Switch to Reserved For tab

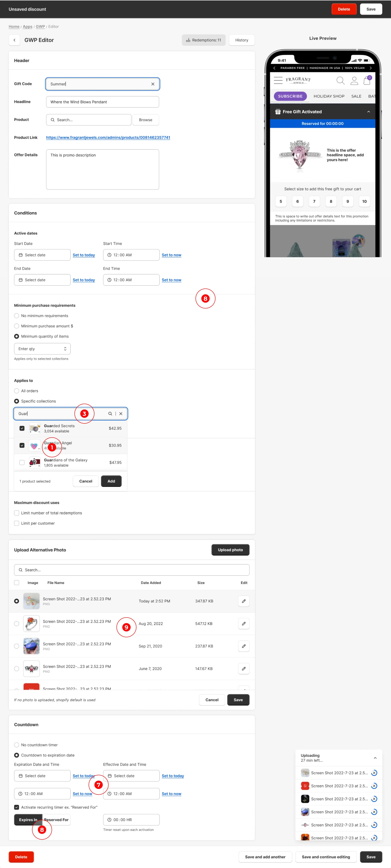[56, 820]
